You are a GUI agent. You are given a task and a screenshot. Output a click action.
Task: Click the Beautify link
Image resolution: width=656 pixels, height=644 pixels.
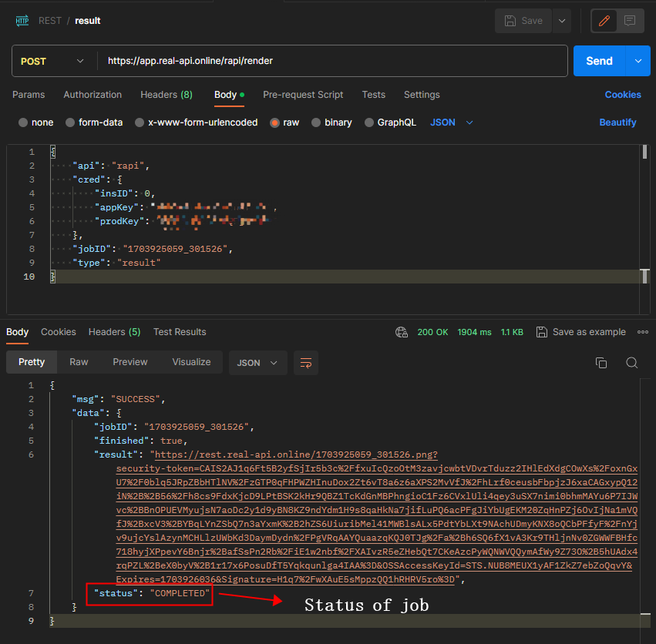617,122
